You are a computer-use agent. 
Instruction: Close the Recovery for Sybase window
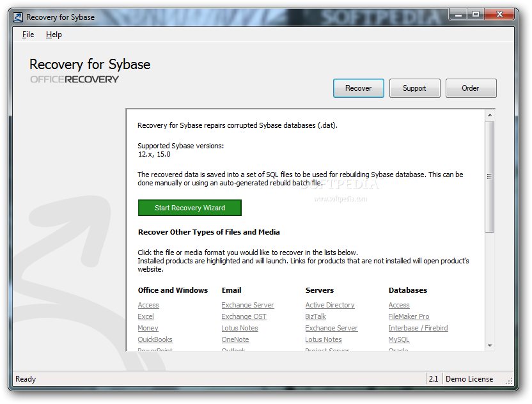[499, 15]
